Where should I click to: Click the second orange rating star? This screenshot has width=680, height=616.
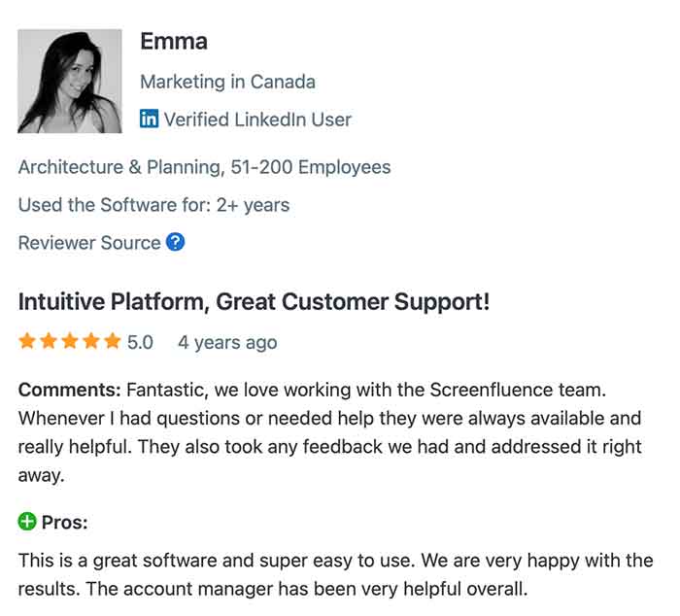coord(49,341)
